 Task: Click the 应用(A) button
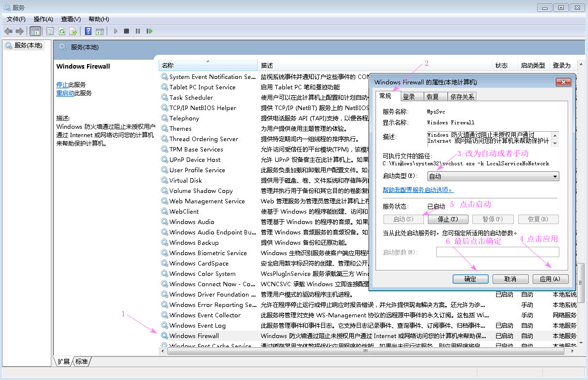550,278
